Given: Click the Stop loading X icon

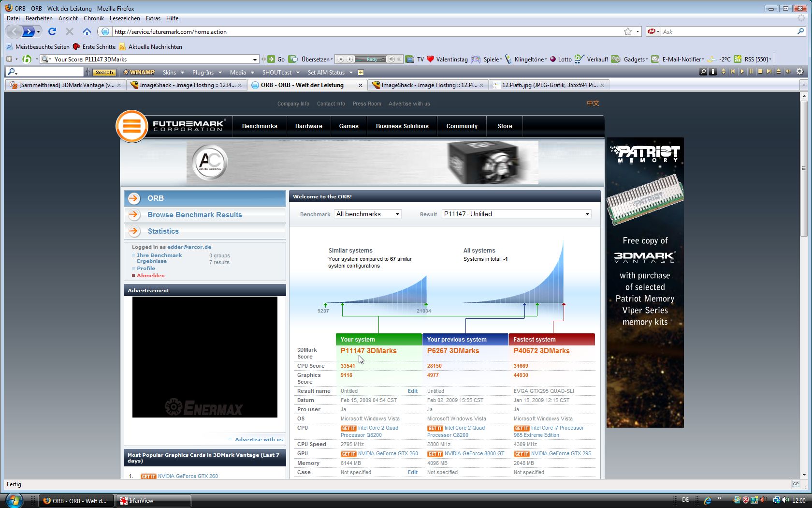Looking at the screenshot, I should click(x=70, y=31).
